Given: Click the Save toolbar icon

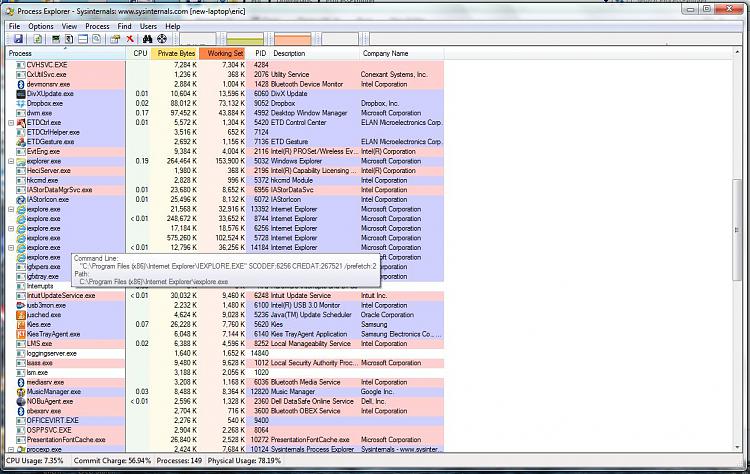Looking at the screenshot, I should (x=18, y=39).
